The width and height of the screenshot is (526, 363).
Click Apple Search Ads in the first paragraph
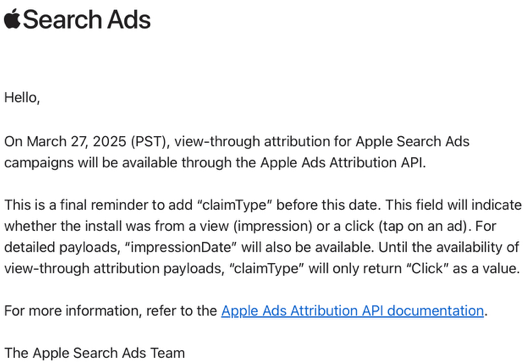[412, 142]
